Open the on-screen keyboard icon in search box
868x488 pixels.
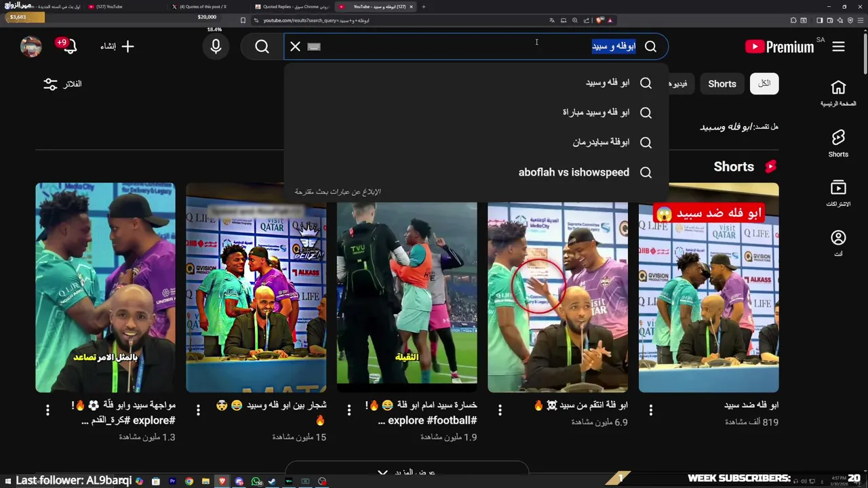[313, 47]
